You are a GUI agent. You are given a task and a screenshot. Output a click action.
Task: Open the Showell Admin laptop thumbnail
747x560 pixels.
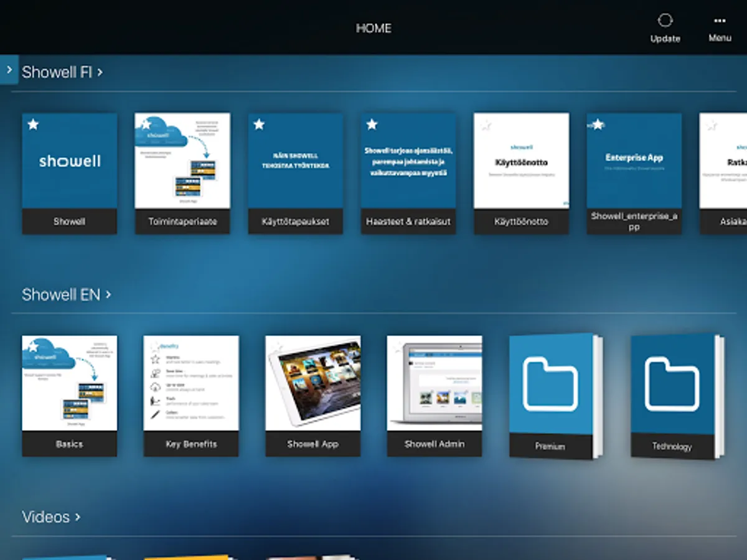pyautogui.click(x=435, y=383)
